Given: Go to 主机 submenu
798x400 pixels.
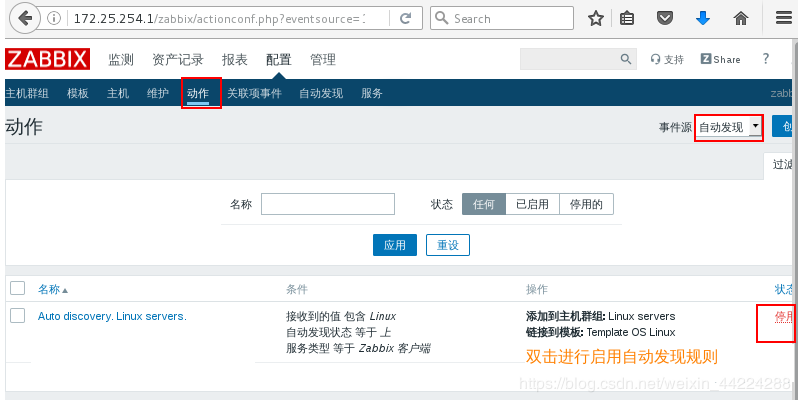Looking at the screenshot, I should pyautogui.click(x=118, y=93).
